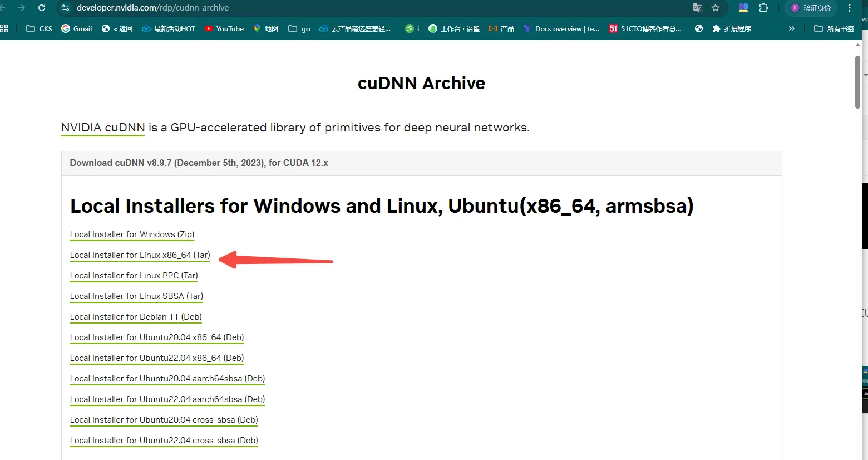Open the Chrome three-dot menu

point(850,8)
